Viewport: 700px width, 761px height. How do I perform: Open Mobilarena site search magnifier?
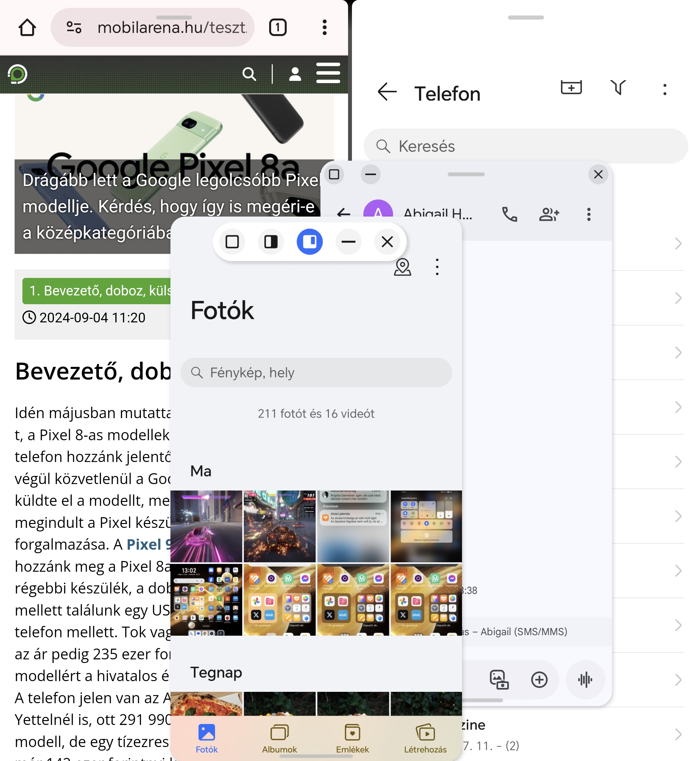[249, 74]
